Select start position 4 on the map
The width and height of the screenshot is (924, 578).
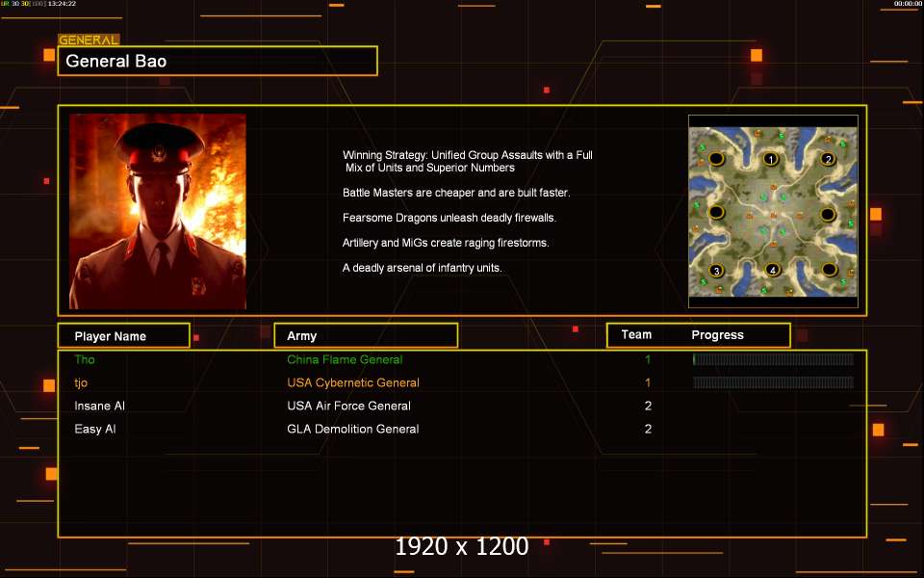click(x=773, y=270)
